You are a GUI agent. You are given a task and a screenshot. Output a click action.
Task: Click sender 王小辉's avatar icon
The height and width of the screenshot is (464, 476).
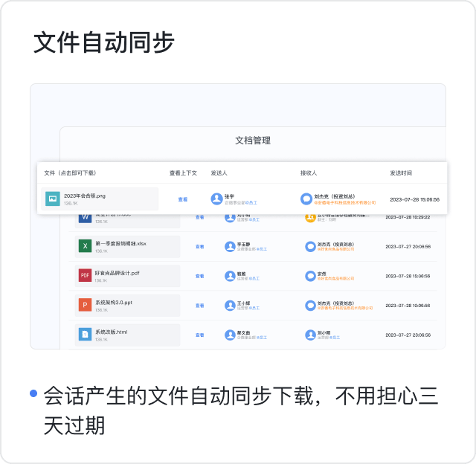230,306
